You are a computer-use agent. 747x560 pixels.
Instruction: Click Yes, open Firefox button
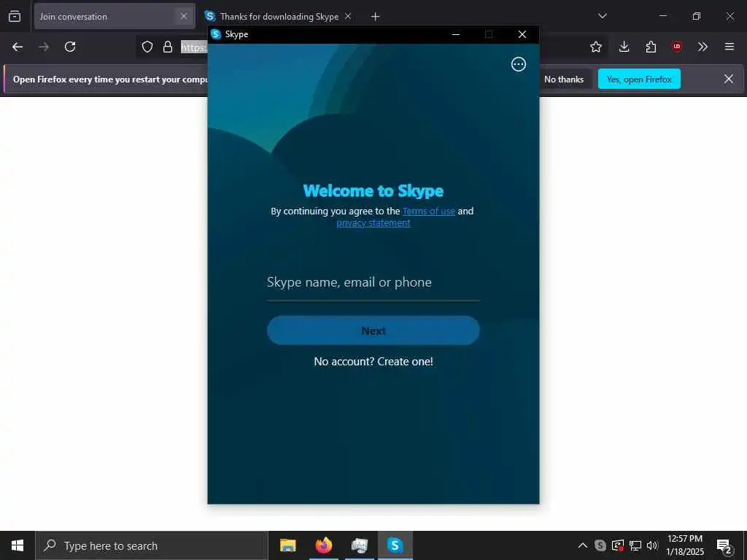point(639,79)
